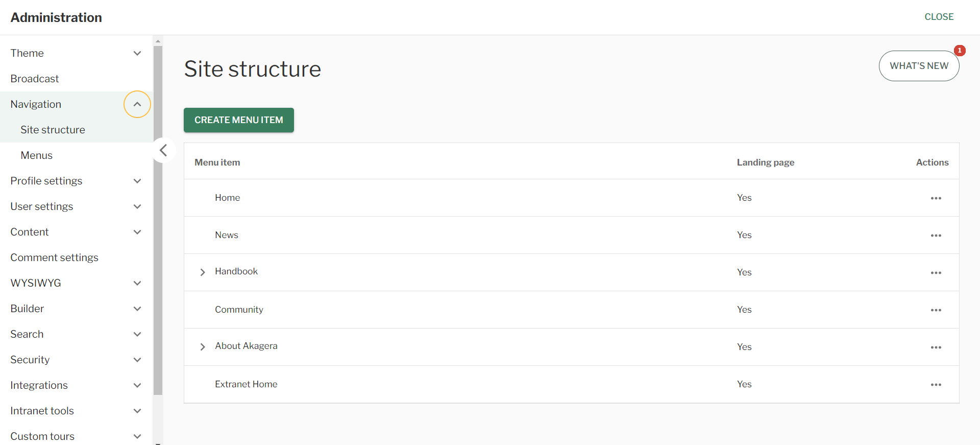Open the Menus submenu item
The height and width of the screenshot is (445, 980).
click(x=37, y=155)
